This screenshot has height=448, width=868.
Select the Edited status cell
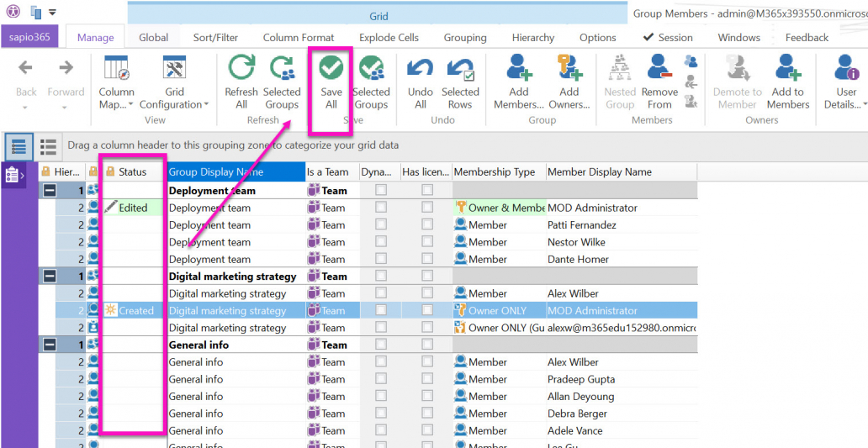(134, 208)
